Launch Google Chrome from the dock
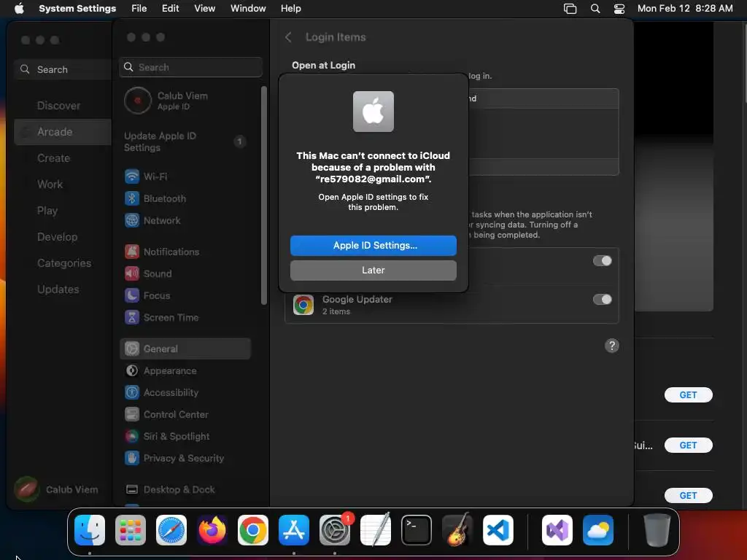 pyautogui.click(x=253, y=530)
